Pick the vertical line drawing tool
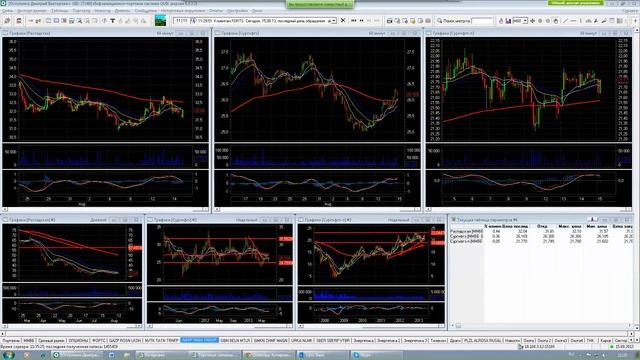 point(581,21)
